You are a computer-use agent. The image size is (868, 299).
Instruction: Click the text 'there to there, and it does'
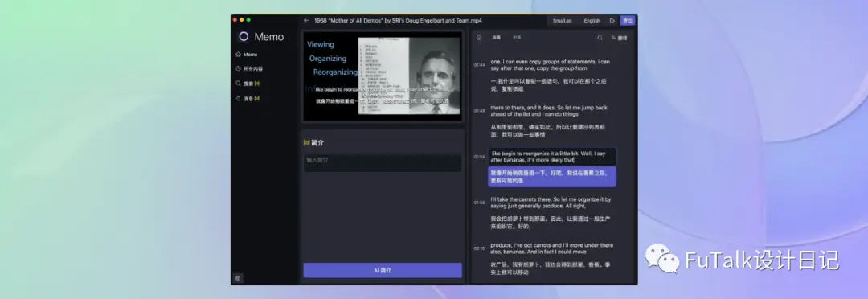tap(549, 111)
